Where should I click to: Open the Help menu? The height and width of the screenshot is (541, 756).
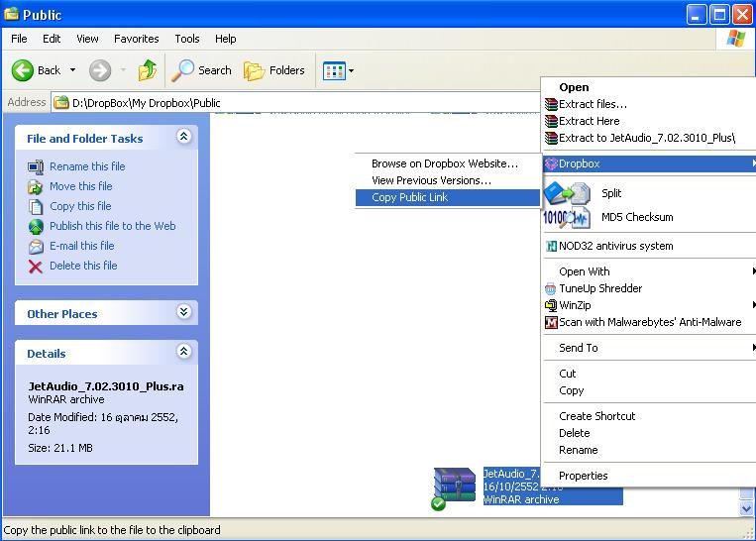pos(225,39)
